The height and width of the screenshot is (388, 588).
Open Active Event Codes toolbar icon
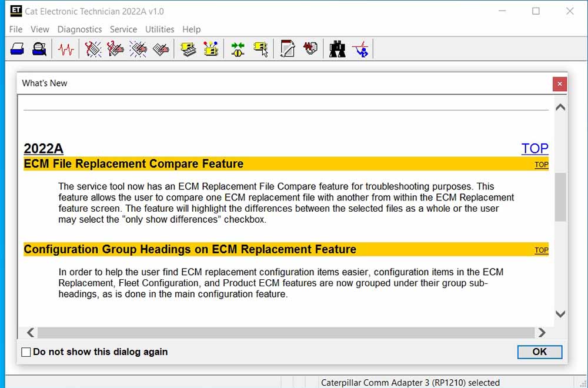138,49
